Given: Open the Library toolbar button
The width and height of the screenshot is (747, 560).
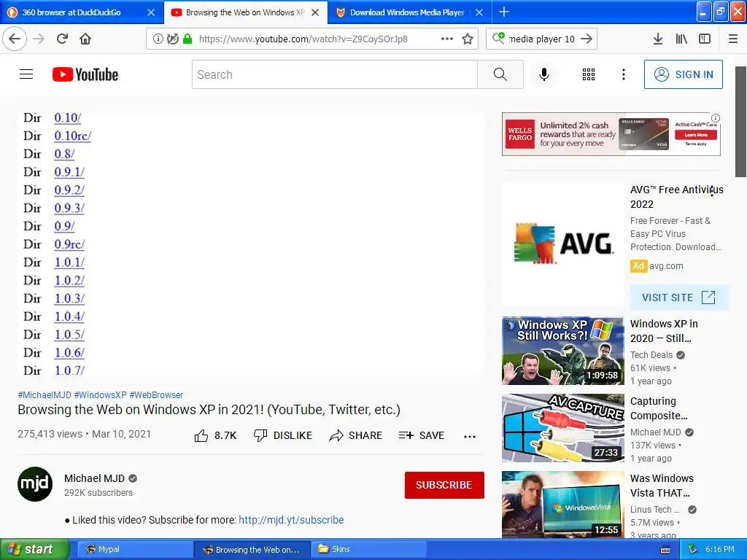Looking at the screenshot, I should (681, 39).
